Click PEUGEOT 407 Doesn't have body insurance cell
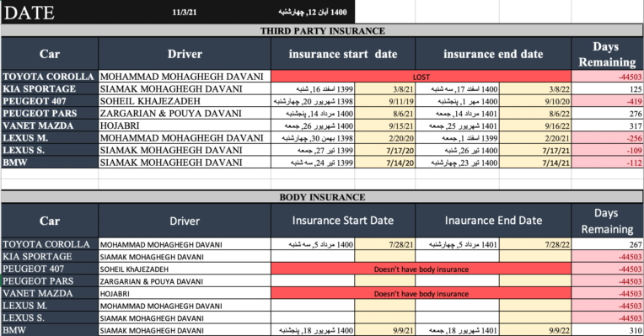 (421, 269)
